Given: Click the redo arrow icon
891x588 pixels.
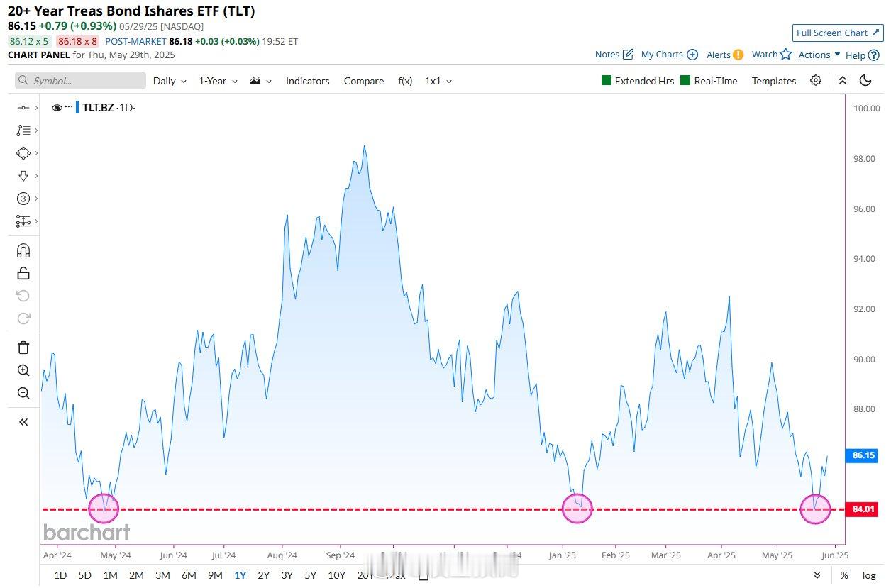Looking at the screenshot, I should 23,318.
